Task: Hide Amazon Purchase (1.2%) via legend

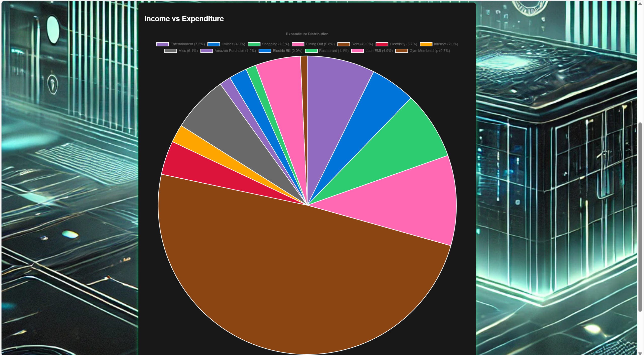Action: pyautogui.click(x=235, y=51)
